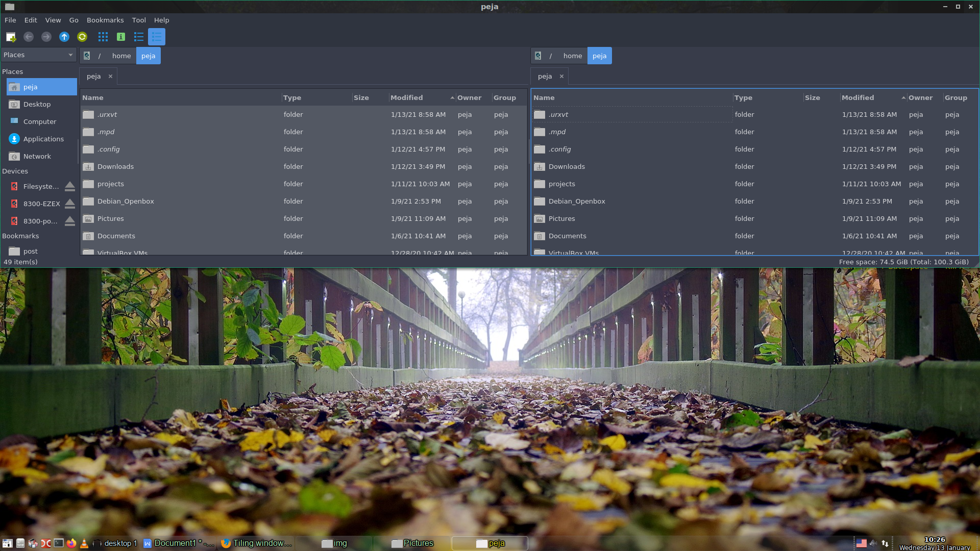Sort left pane by Type column
980x551 pixels.
[316, 97]
